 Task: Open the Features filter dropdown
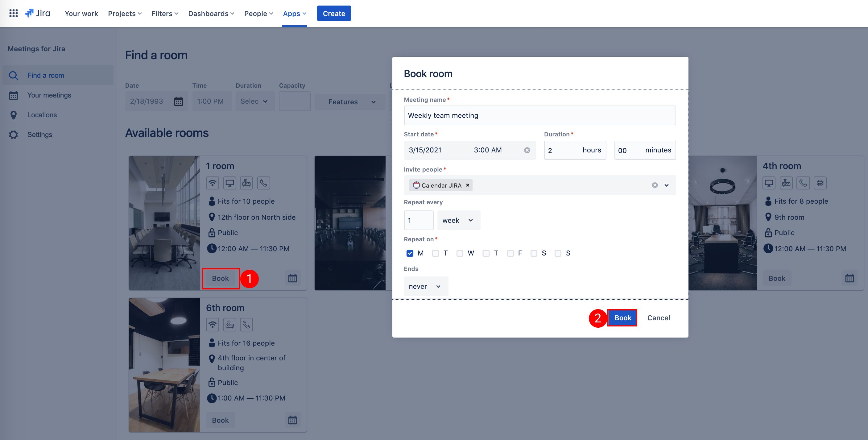click(x=350, y=102)
